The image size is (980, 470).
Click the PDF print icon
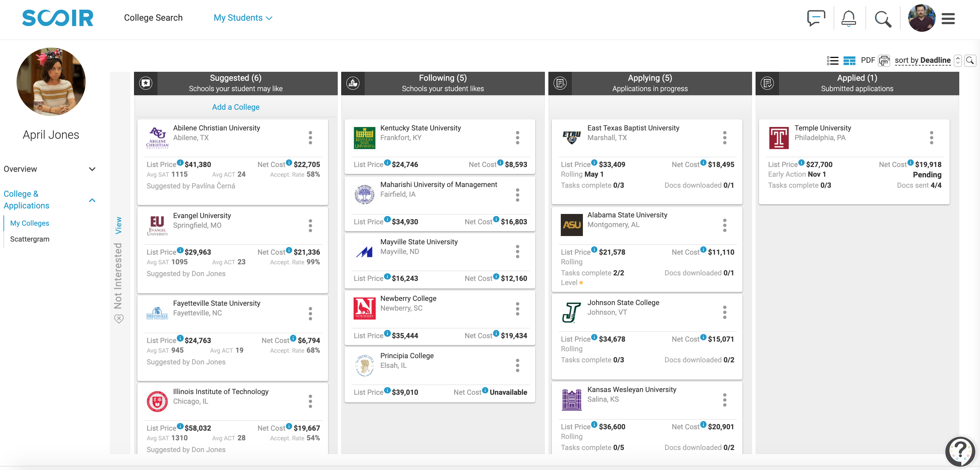click(884, 60)
